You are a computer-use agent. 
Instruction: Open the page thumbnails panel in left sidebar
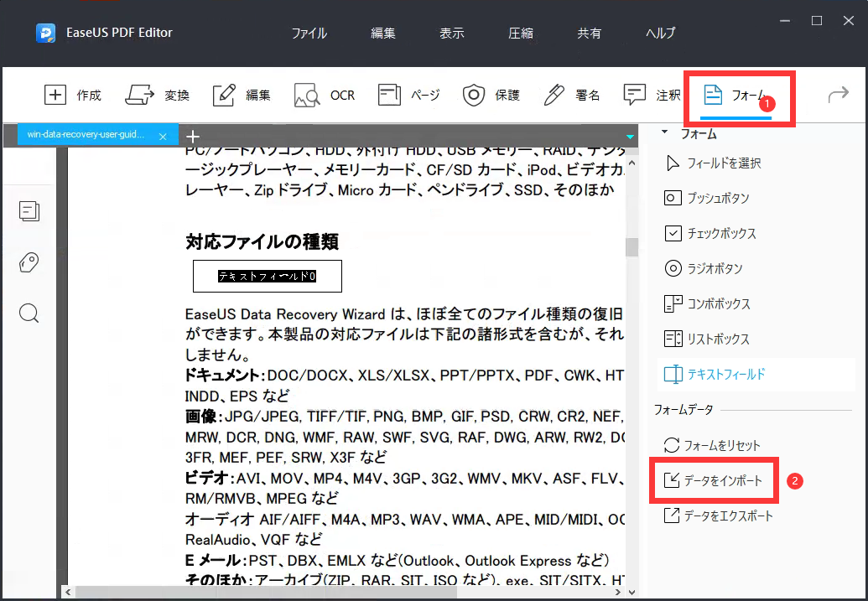tap(29, 211)
